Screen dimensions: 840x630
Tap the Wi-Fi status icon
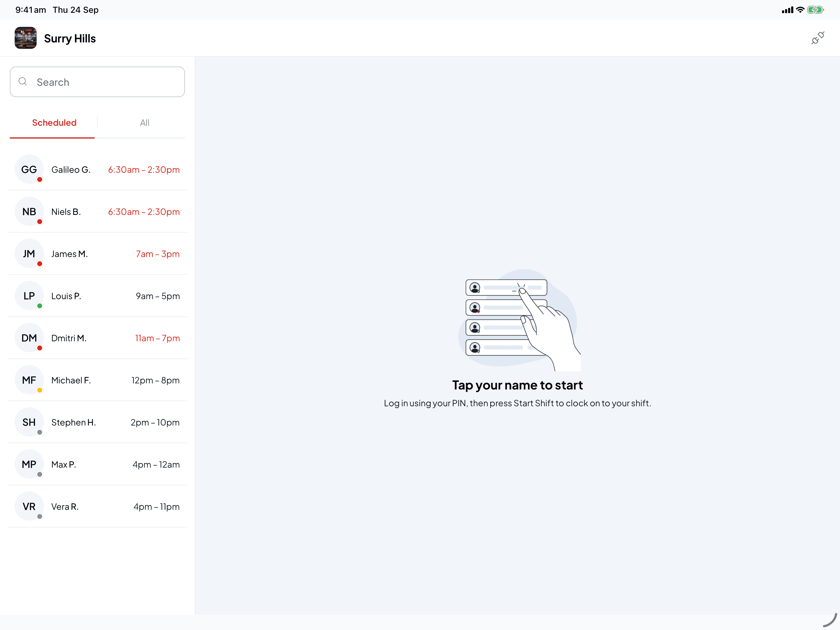point(800,10)
